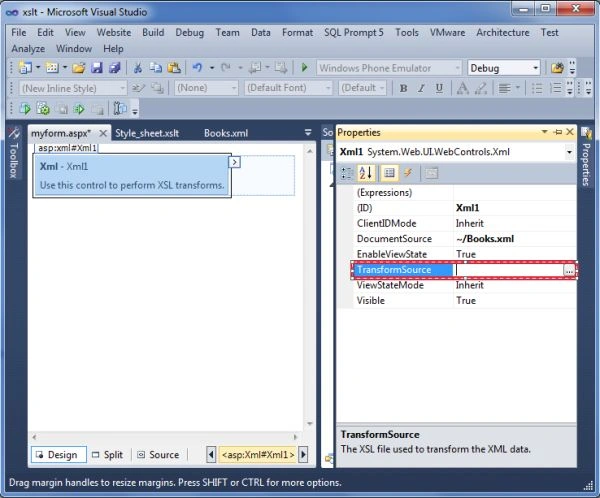This screenshot has height=498, width=600.
Task: Open the Xml1 object selector dropdown
Action: (569, 152)
